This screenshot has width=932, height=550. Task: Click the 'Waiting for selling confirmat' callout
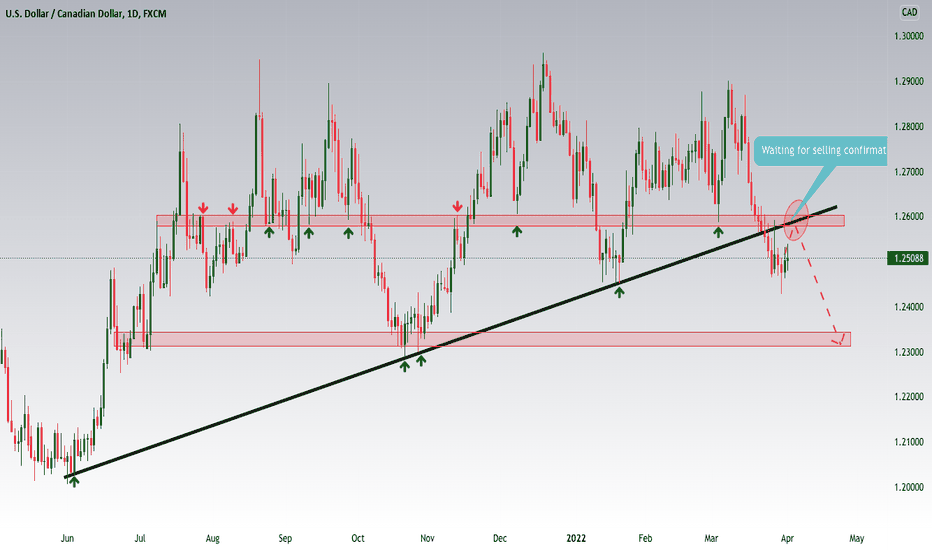click(x=823, y=150)
